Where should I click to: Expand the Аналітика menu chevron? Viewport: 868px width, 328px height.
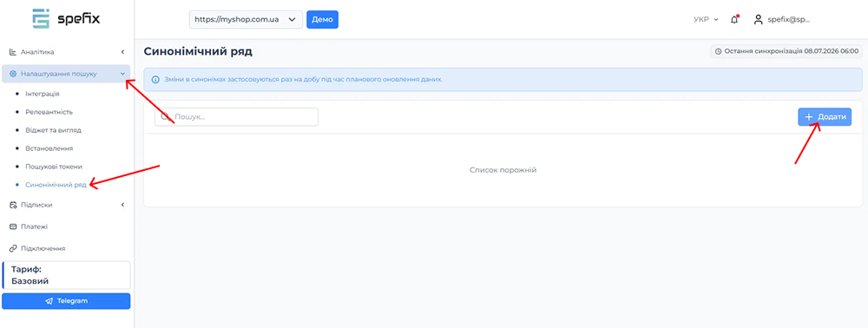(x=123, y=52)
